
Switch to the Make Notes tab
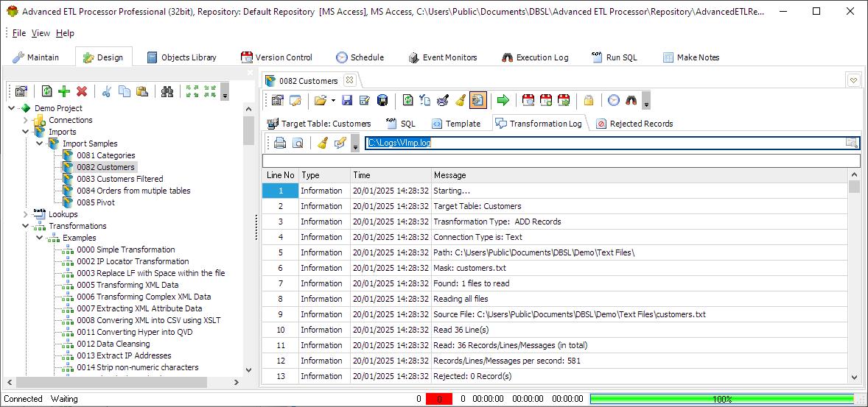click(x=691, y=57)
